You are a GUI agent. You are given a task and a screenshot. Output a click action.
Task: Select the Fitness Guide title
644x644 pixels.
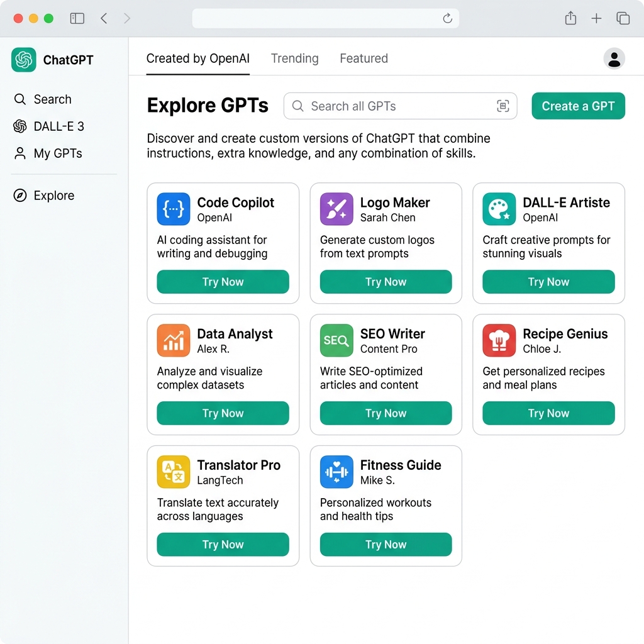tap(401, 465)
